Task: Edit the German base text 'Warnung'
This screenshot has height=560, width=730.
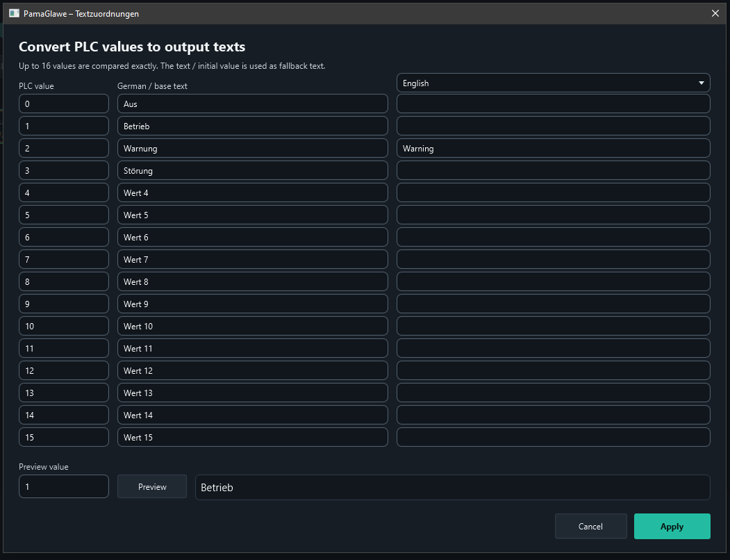Action: click(x=252, y=148)
